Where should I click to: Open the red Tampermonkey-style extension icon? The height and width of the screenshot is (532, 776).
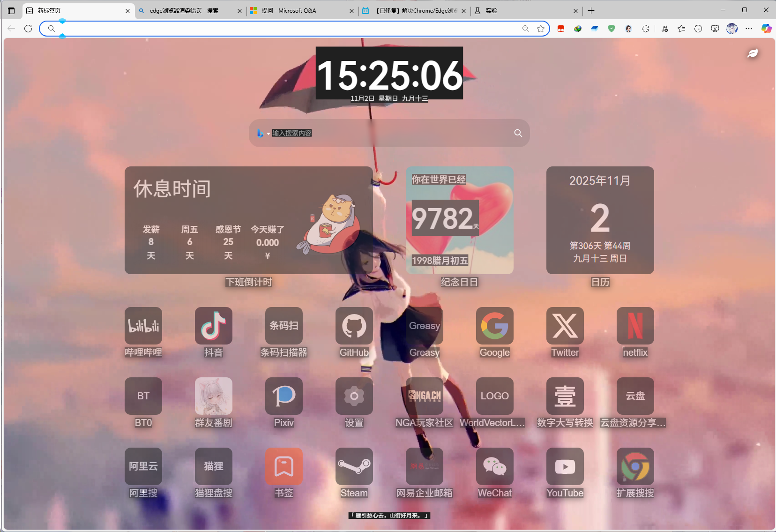561,29
